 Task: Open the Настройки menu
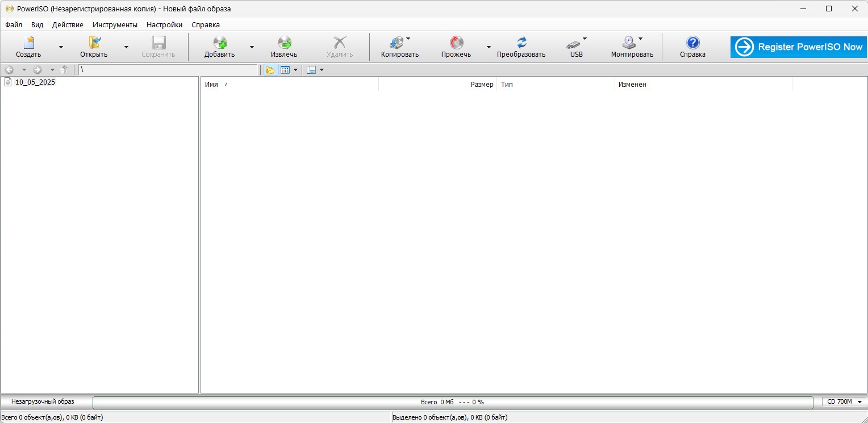[164, 25]
